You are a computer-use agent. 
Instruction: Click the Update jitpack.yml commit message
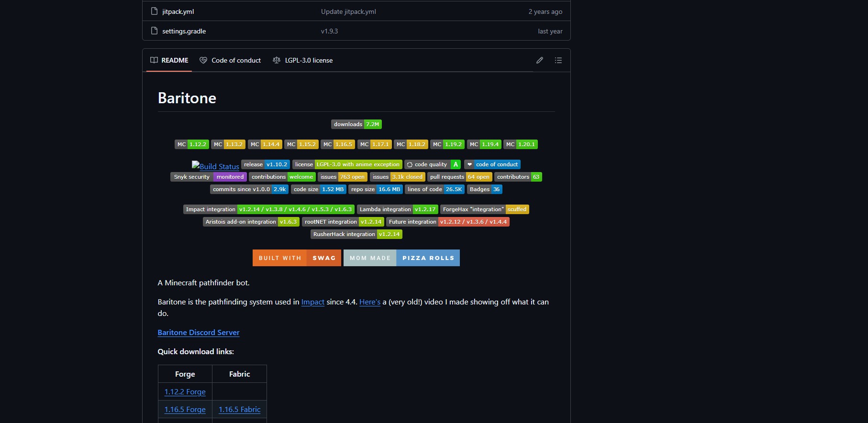pyautogui.click(x=348, y=11)
